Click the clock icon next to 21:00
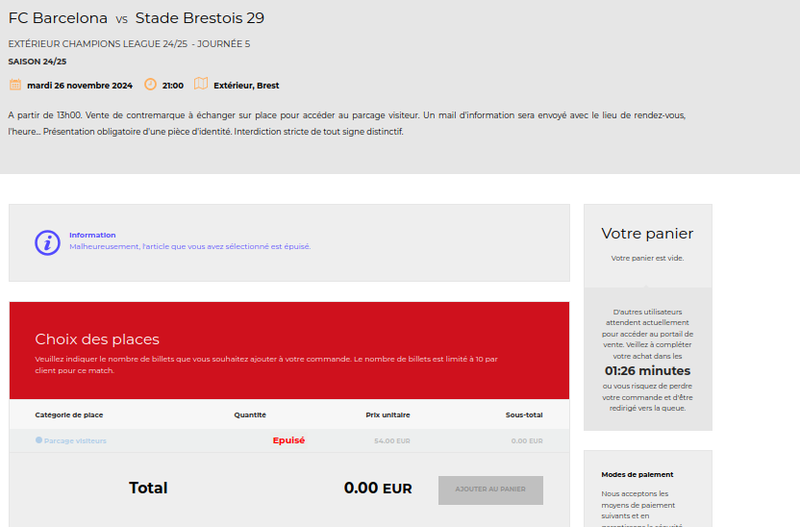The image size is (800, 527). click(x=150, y=84)
